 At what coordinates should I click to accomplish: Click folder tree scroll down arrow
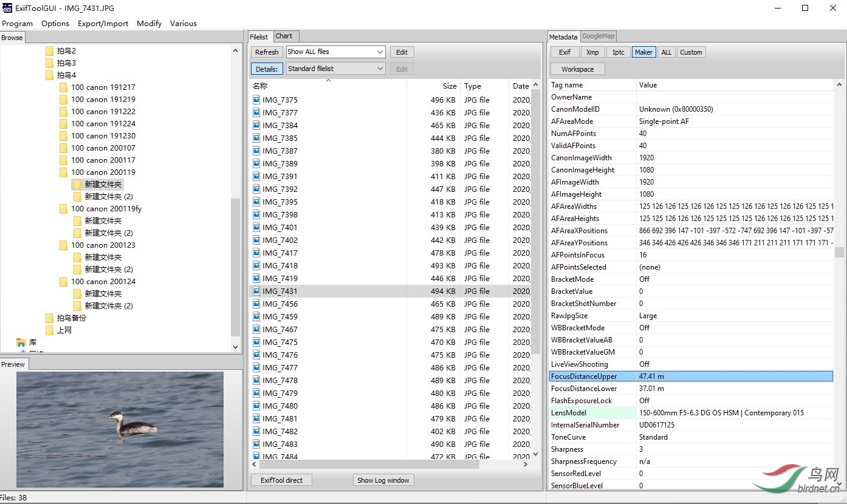click(236, 347)
